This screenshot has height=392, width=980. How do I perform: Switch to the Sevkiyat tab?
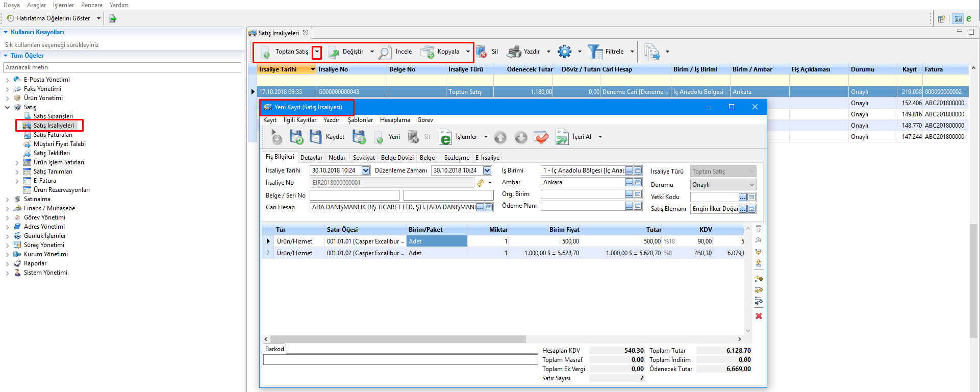(363, 158)
